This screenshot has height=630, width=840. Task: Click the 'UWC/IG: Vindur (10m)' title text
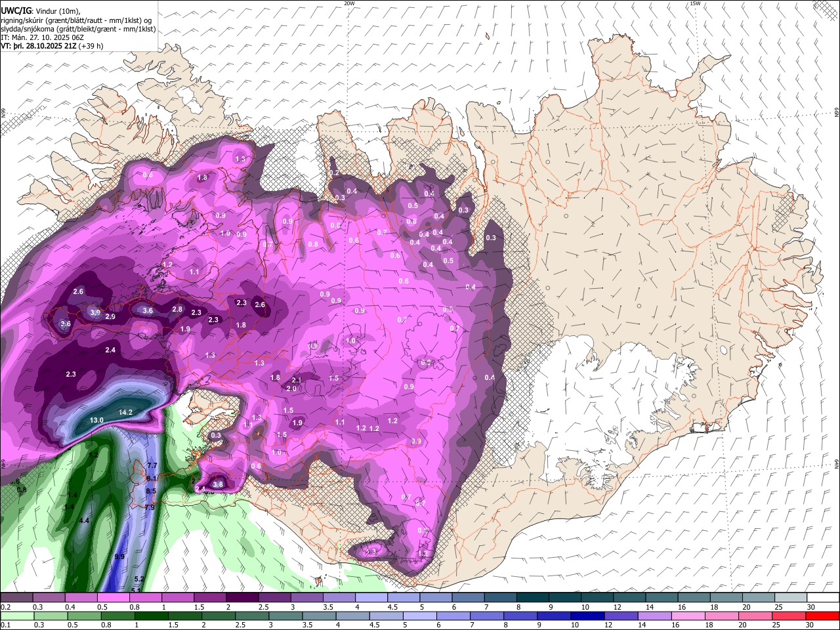(x=40, y=11)
